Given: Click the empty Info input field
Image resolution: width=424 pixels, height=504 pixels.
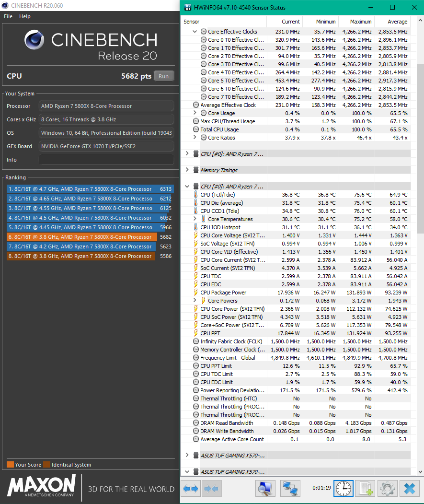Looking at the screenshot, I should click(106, 160).
